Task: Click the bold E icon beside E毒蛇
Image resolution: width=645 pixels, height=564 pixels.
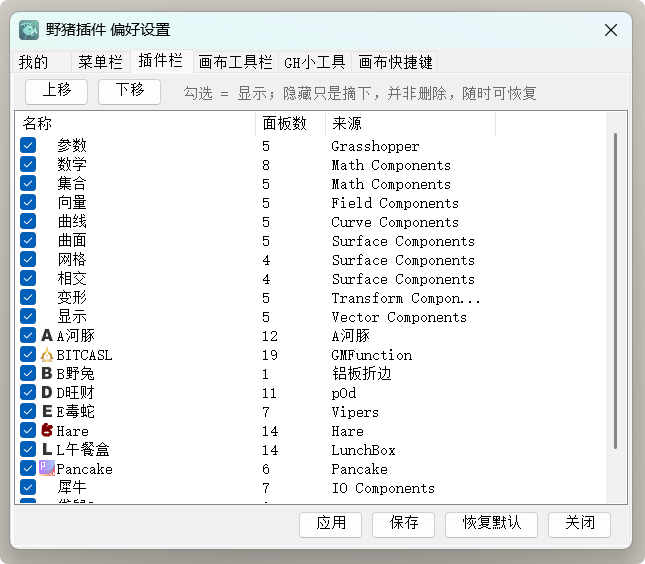Action: (47, 411)
